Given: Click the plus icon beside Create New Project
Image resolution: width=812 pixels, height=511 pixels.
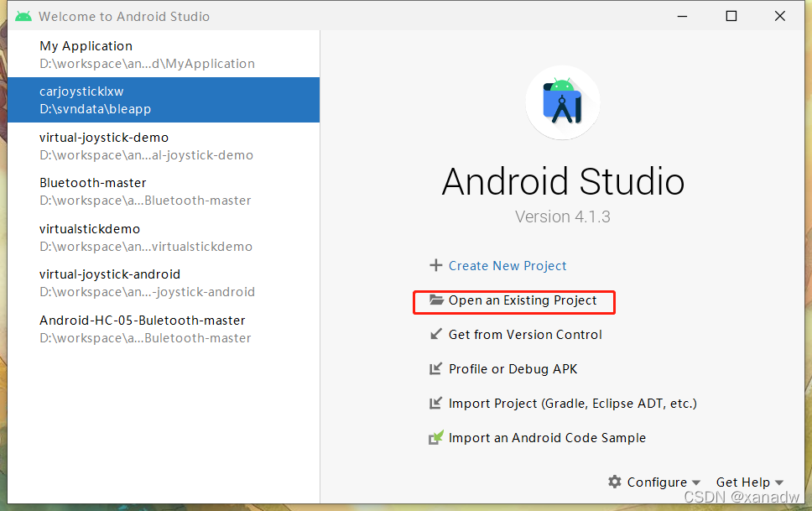Looking at the screenshot, I should click(436, 265).
